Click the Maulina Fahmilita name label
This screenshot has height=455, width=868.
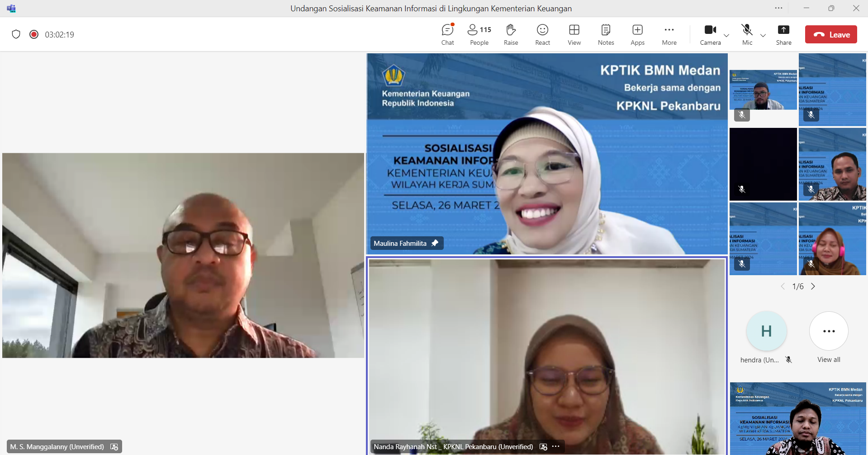coord(400,243)
